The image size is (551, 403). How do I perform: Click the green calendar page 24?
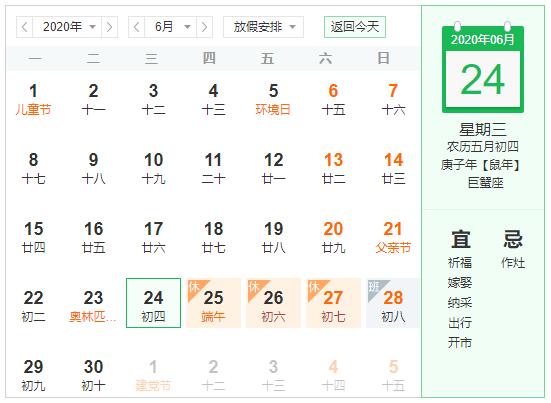point(483,80)
